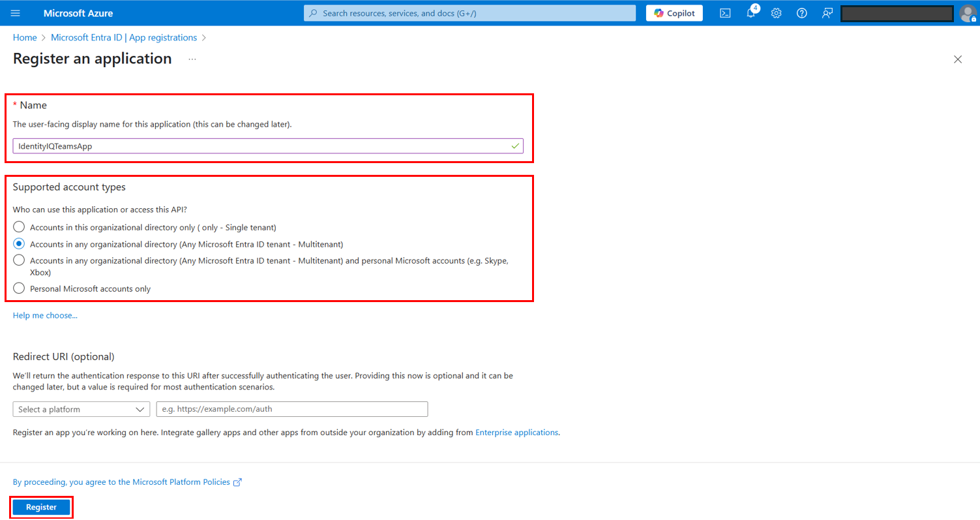This screenshot has width=980, height=520.
Task: Open the more options ellipsis beside title
Action: tap(192, 59)
